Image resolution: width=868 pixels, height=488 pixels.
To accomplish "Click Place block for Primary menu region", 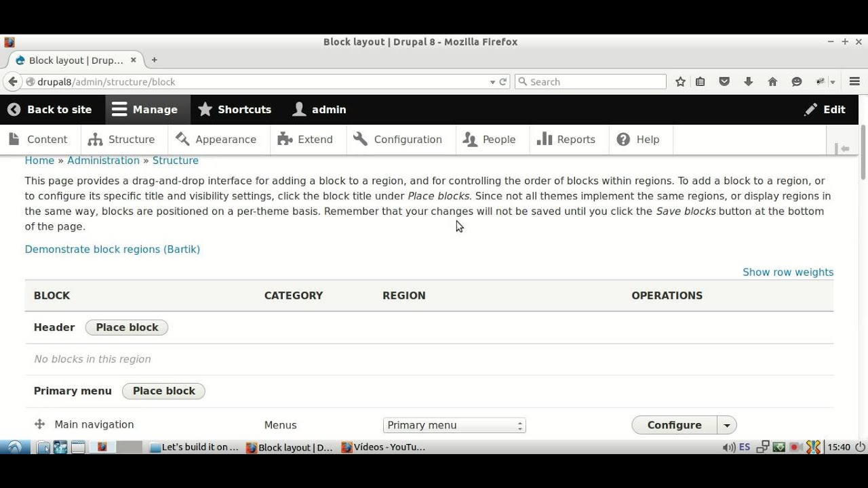I will [x=163, y=391].
